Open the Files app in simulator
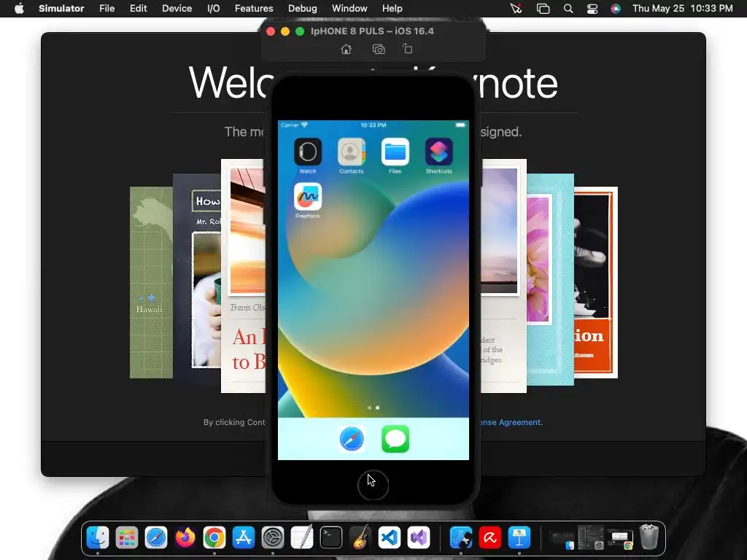 395,152
